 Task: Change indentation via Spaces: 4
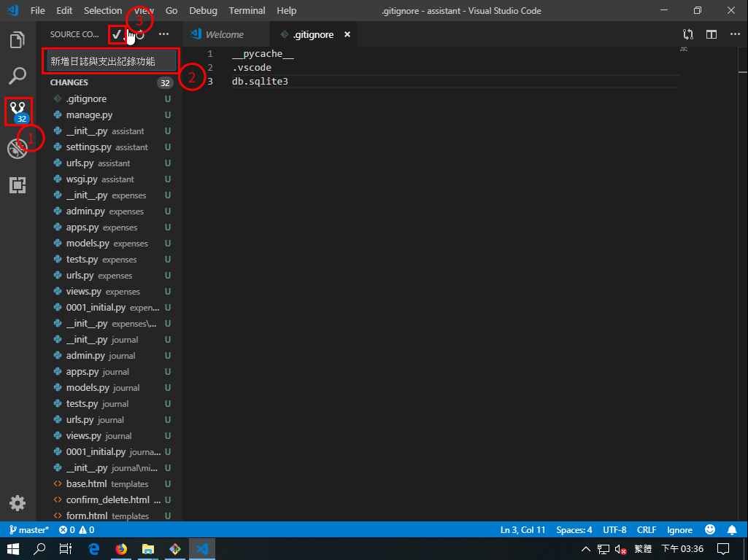pyautogui.click(x=574, y=530)
